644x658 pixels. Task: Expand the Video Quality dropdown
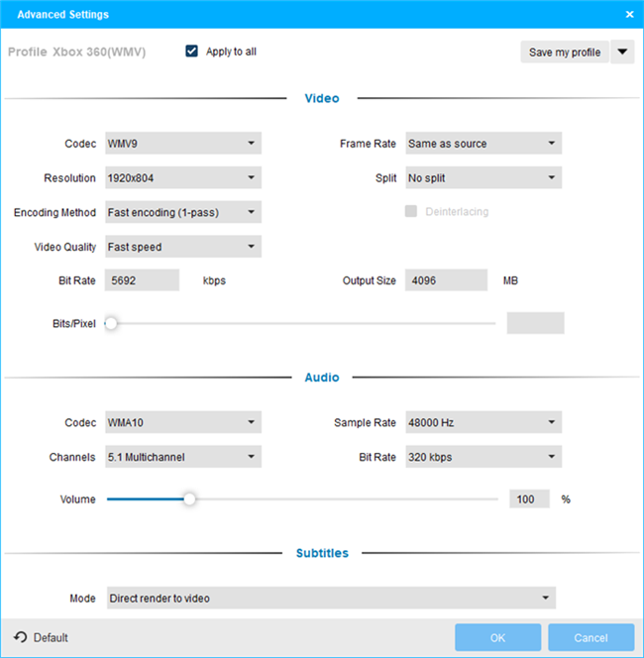(182, 247)
